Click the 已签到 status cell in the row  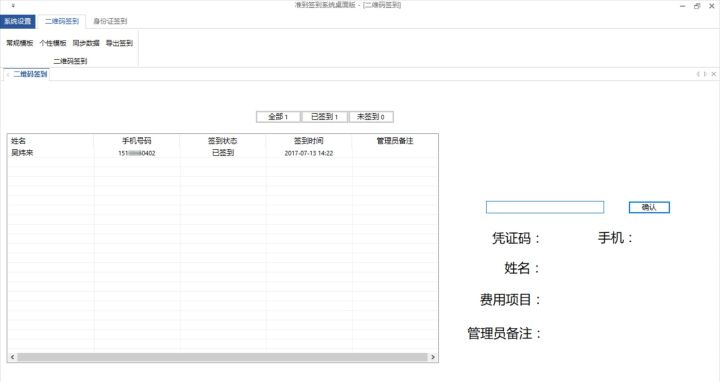click(223, 153)
